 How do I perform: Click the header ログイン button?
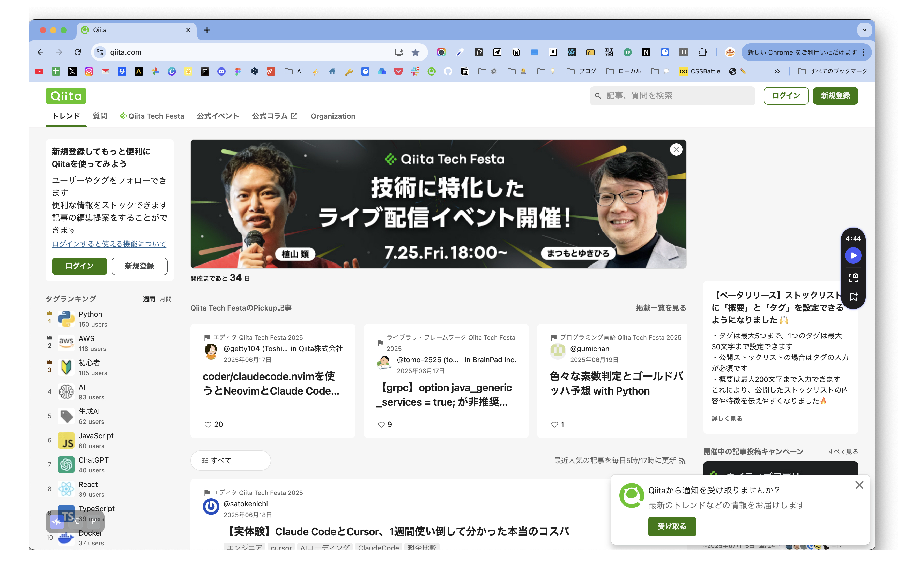786,96
